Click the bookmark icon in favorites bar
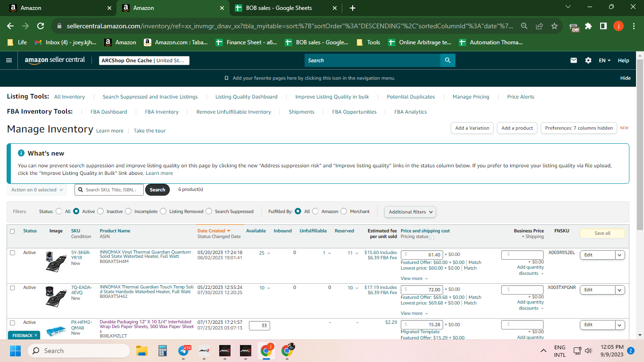 pos(227,78)
